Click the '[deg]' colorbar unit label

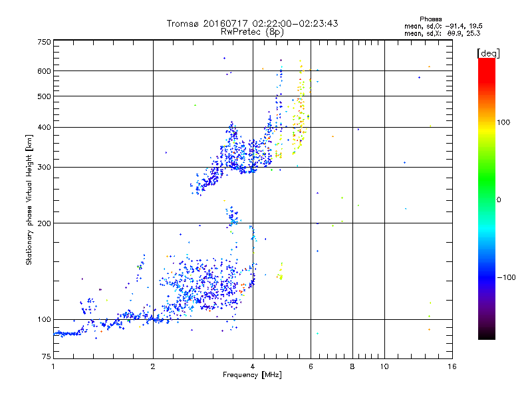[x=488, y=53]
